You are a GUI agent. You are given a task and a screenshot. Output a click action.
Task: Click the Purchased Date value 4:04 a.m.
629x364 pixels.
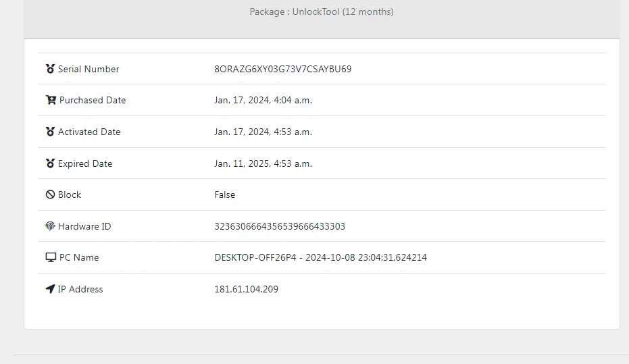tap(293, 100)
